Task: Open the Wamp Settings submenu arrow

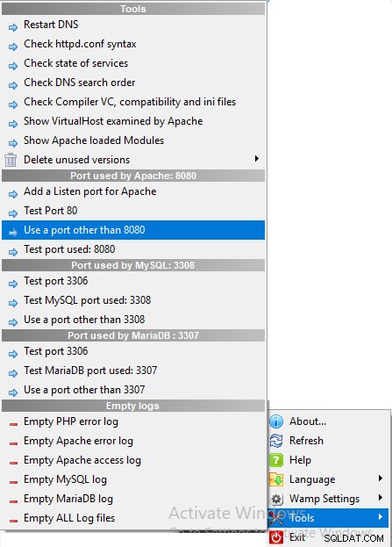Action: point(381,498)
